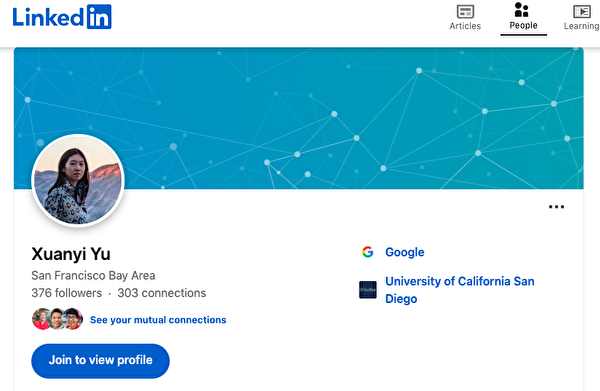Click the Google logo icon

pos(367,252)
